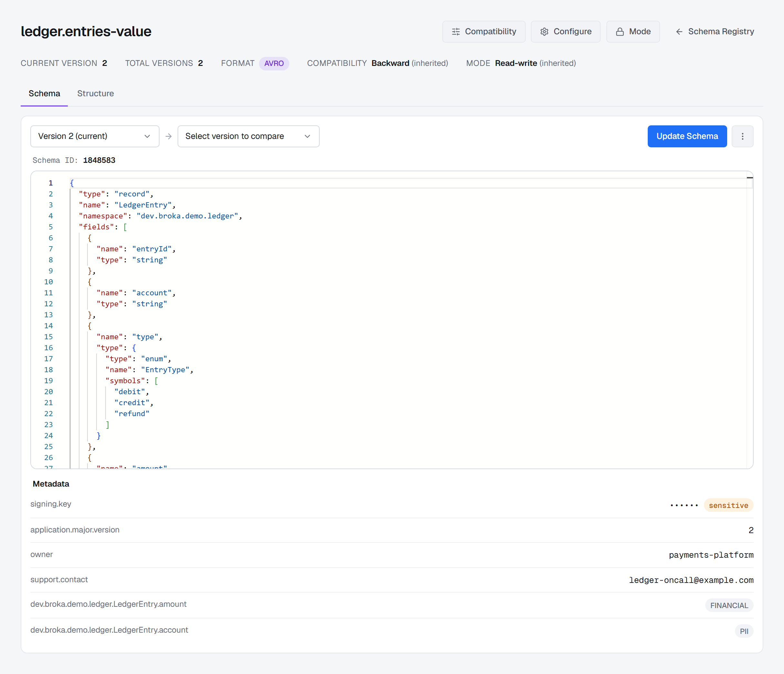
Task: Click the Backward compatibility value
Action: (x=390, y=63)
